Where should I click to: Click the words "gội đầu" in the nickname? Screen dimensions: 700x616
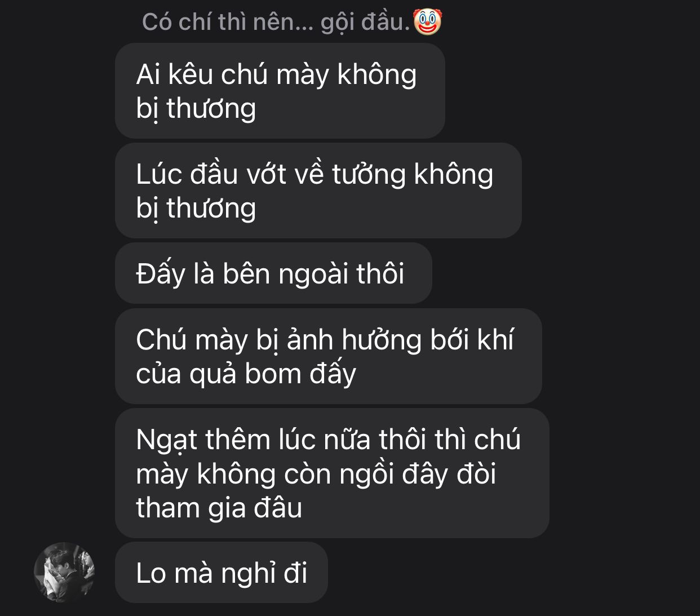[x=364, y=23]
